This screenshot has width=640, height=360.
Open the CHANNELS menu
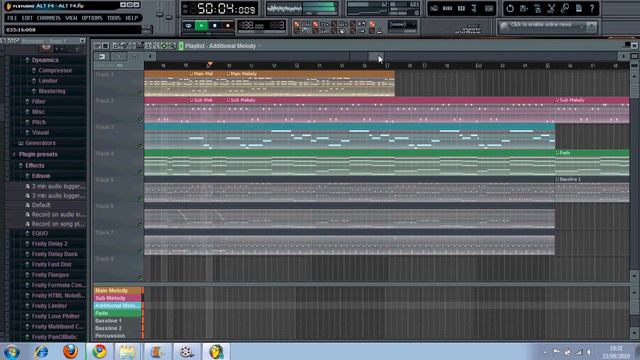pos(49,18)
